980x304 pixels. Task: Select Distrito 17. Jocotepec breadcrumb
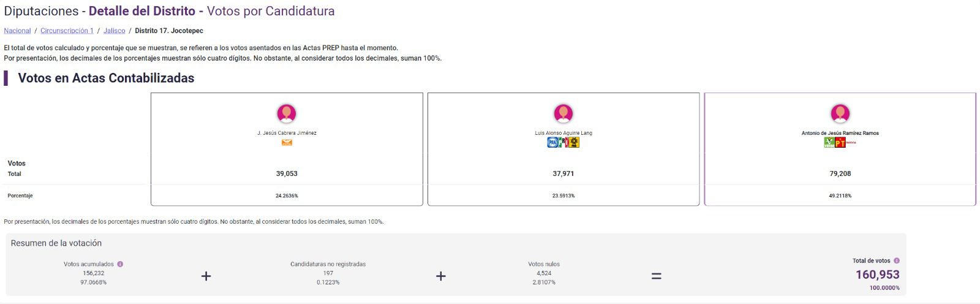click(x=169, y=31)
